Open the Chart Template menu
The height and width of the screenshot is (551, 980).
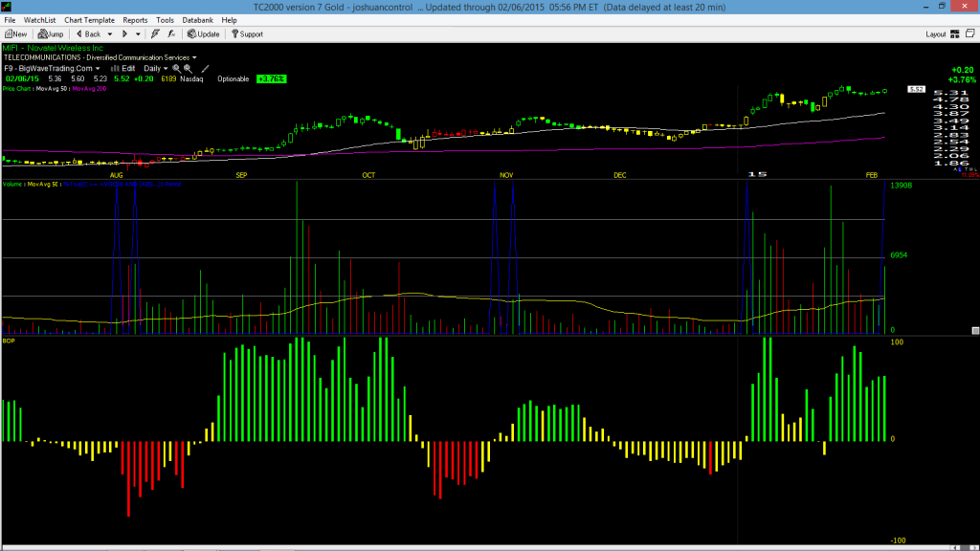point(89,20)
